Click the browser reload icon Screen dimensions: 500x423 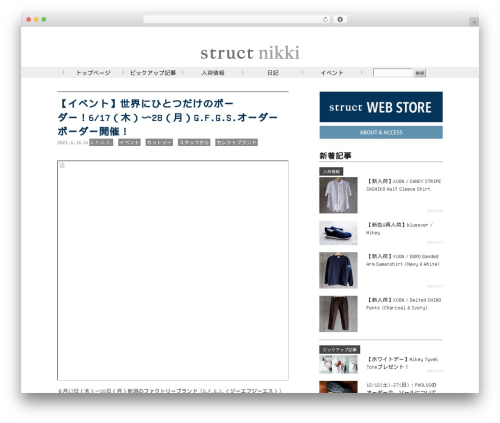click(x=325, y=20)
